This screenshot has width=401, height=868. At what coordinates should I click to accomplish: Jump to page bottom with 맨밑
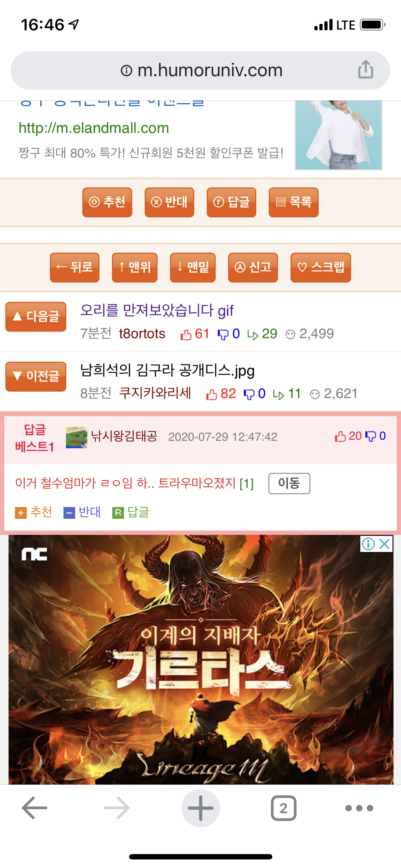pos(193,267)
